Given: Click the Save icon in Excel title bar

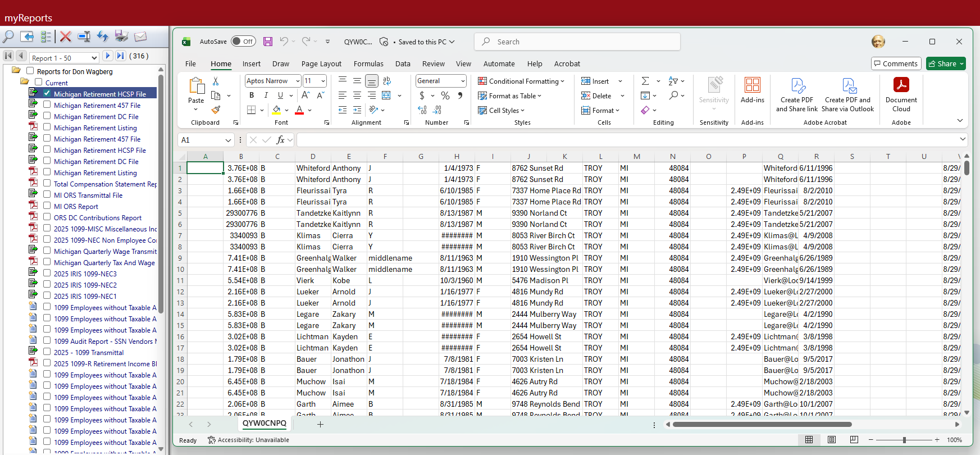Looking at the screenshot, I should click(x=268, y=42).
